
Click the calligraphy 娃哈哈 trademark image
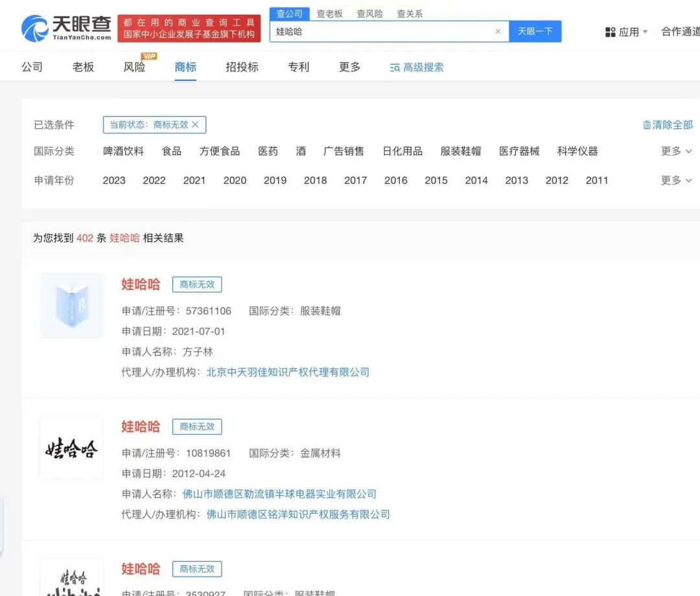click(71, 448)
